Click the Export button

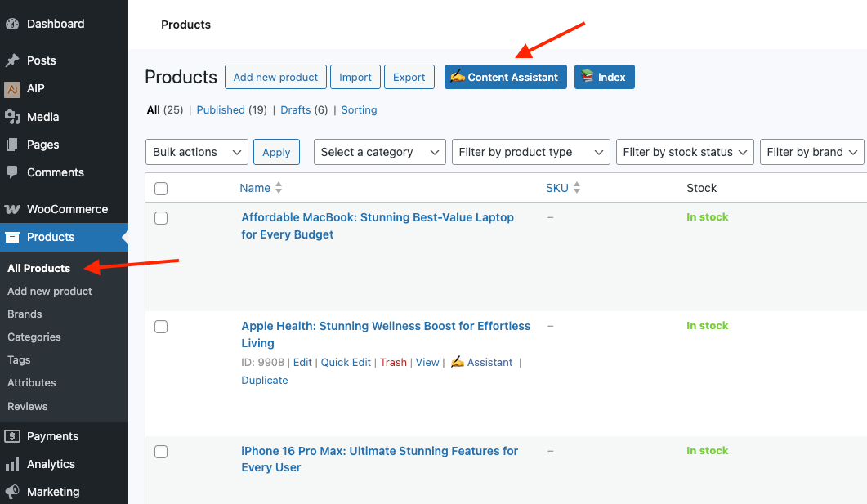[409, 77]
